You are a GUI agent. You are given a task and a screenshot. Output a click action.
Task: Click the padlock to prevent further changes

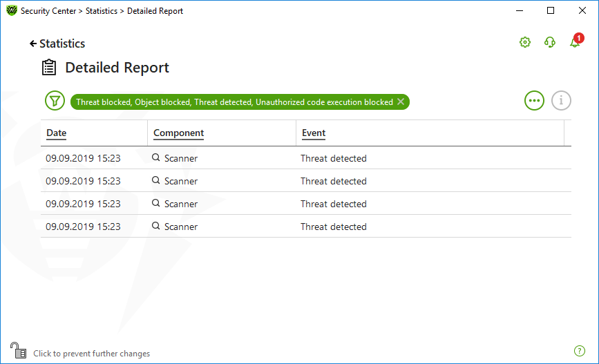(18, 350)
